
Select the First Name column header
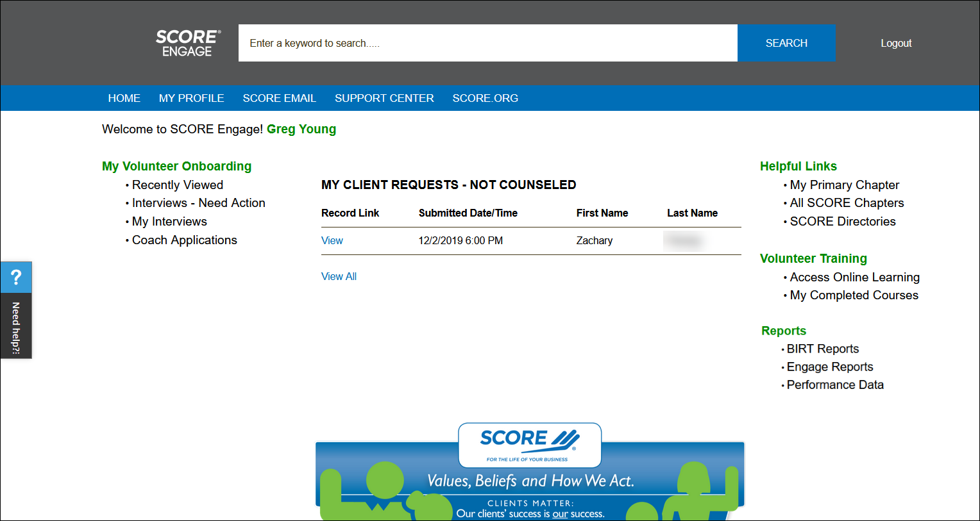coord(602,213)
